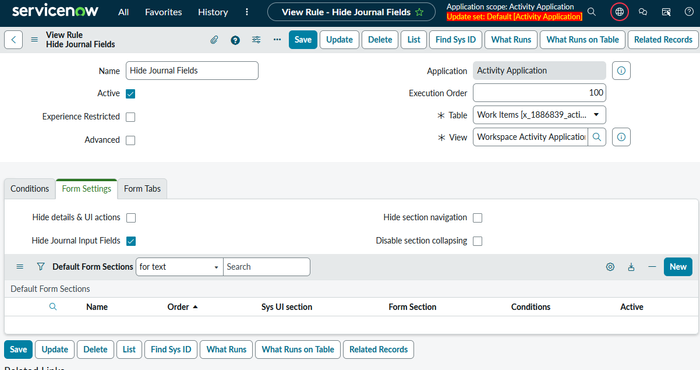The image size is (700, 370).
Task: Enable the Advanced checkbox
Action: click(x=130, y=140)
